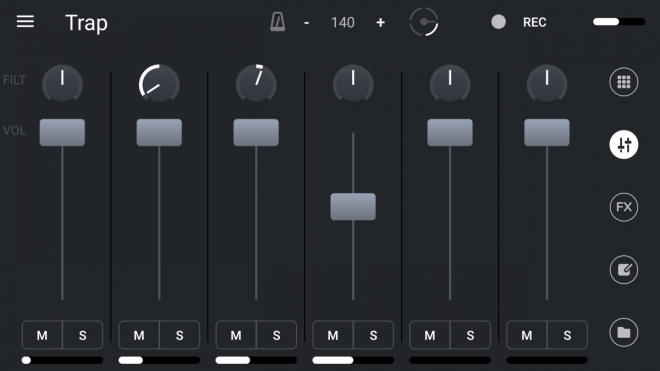Open the hamburger menu

pos(25,21)
